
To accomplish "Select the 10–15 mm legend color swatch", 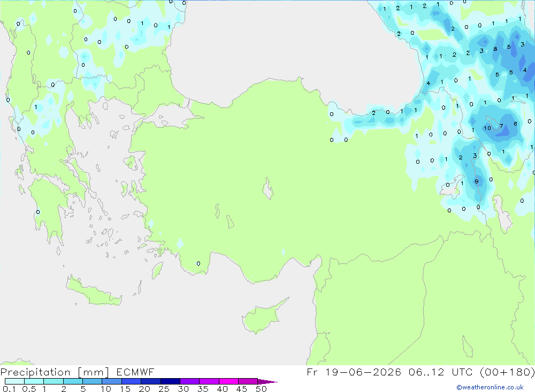I will coord(112,381).
